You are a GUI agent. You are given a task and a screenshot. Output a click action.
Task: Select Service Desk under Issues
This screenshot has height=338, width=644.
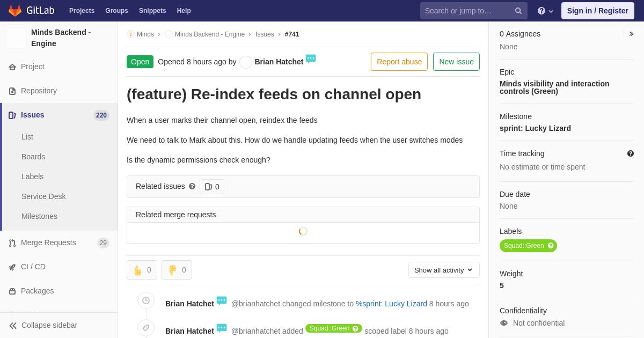(43, 196)
